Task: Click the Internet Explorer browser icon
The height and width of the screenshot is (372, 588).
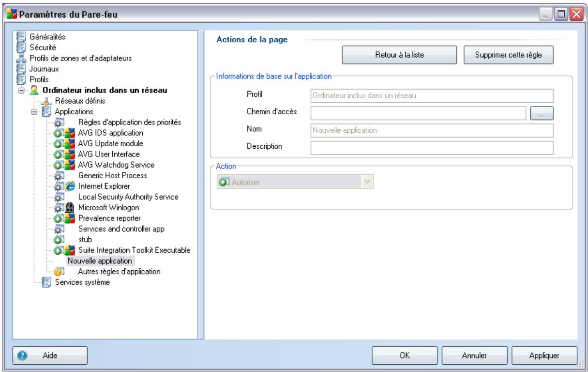Action: [x=70, y=186]
